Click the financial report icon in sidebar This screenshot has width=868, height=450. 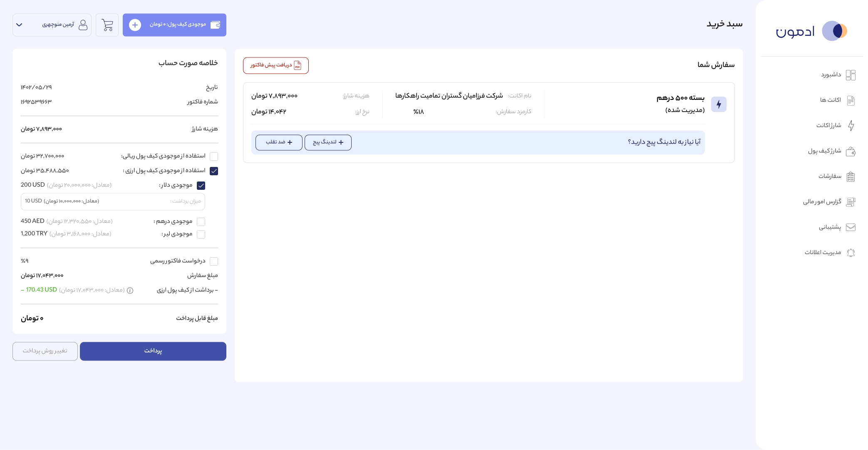click(851, 202)
